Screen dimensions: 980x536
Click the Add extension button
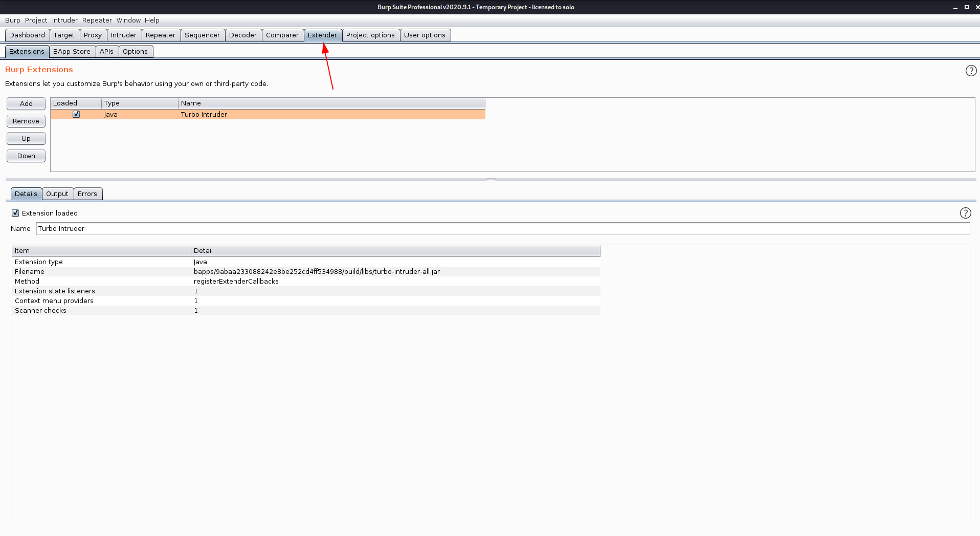coord(26,103)
